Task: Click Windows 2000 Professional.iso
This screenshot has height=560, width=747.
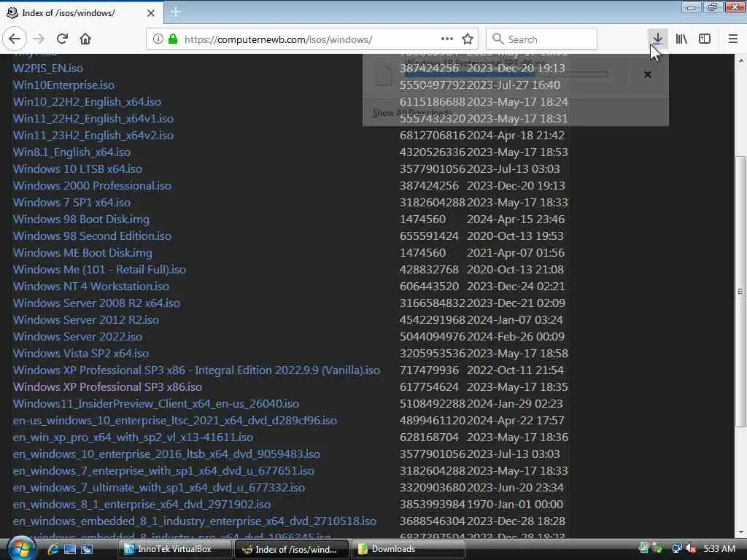Action: click(x=92, y=185)
